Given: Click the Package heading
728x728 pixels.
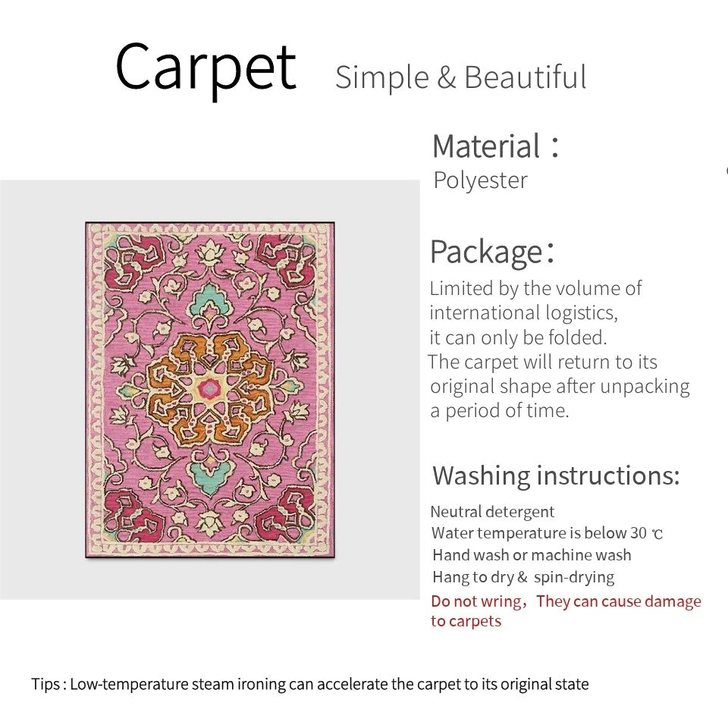Looking at the screenshot, I should (x=491, y=252).
